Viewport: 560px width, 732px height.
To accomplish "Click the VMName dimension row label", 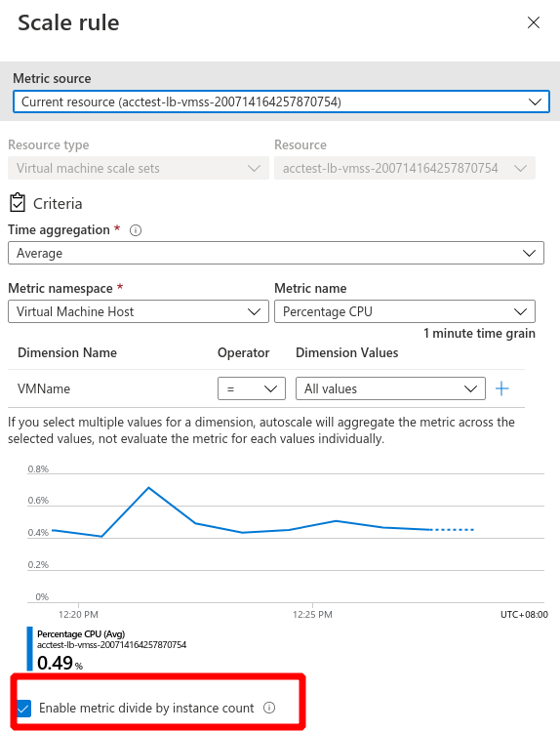I will click(44, 388).
